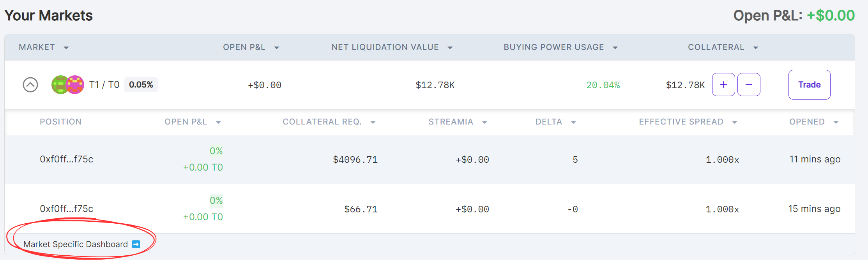Sort by the Collateral column arrow

(756, 48)
